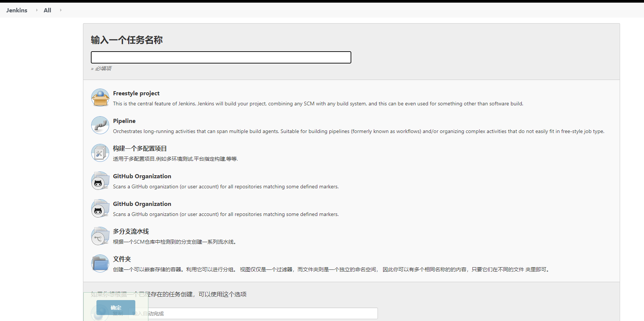Click the 输入一个任务名称 heading
This screenshot has width=644, height=321.
(x=127, y=40)
